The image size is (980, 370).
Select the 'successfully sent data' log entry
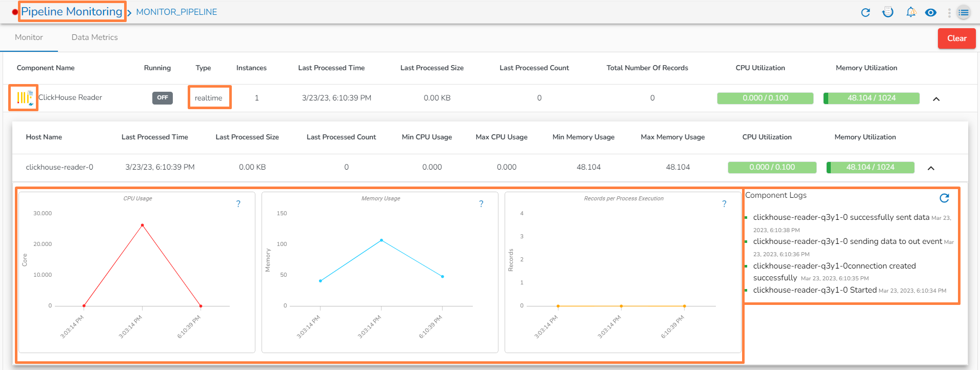[852, 223]
